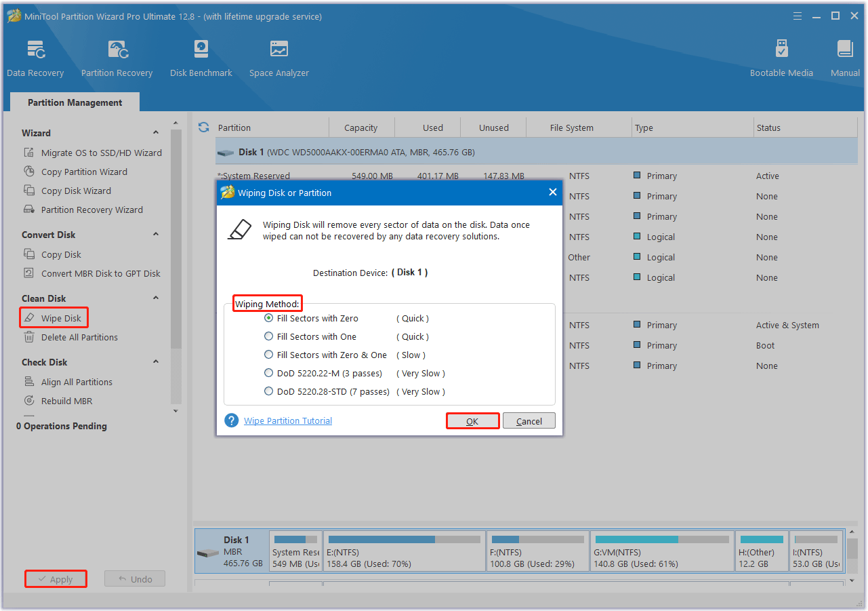The width and height of the screenshot is (868, 611).
Task: Collapse the Clean Disk section
Action: point(156,298)
